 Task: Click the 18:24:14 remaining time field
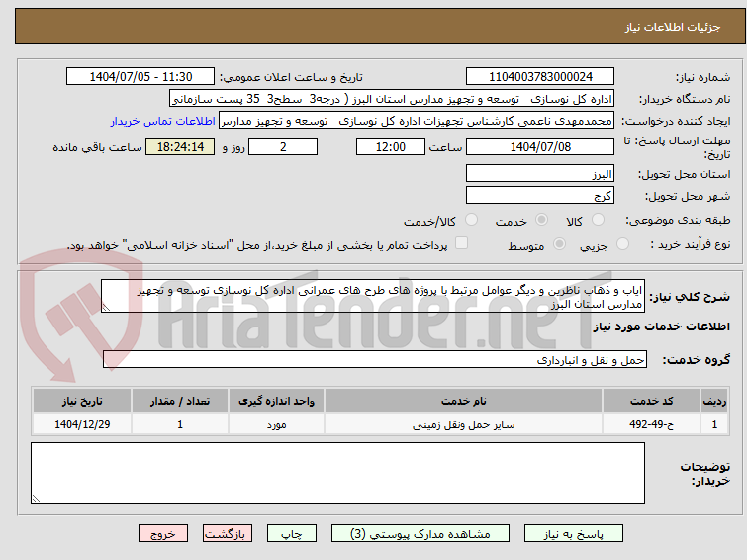(x=180, y=146)
